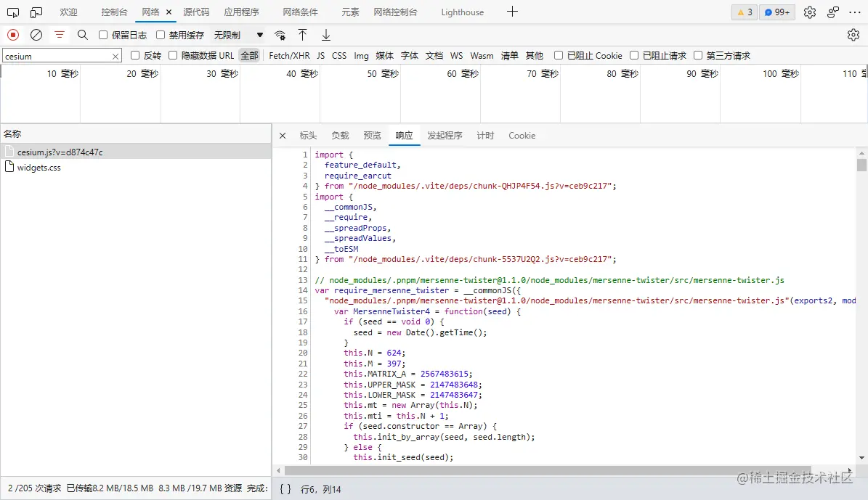Open network panel settings gear

[x=853, y=35]
